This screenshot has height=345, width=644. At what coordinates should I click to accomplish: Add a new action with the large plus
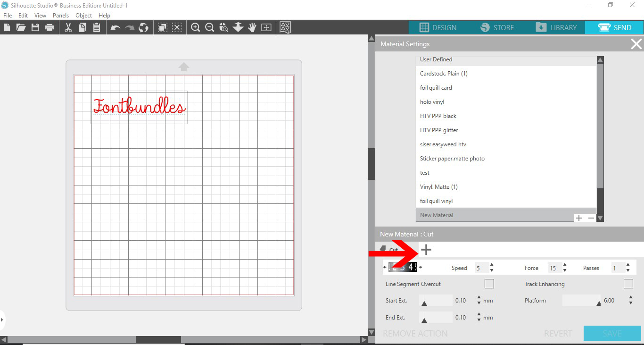click(426, 250)
